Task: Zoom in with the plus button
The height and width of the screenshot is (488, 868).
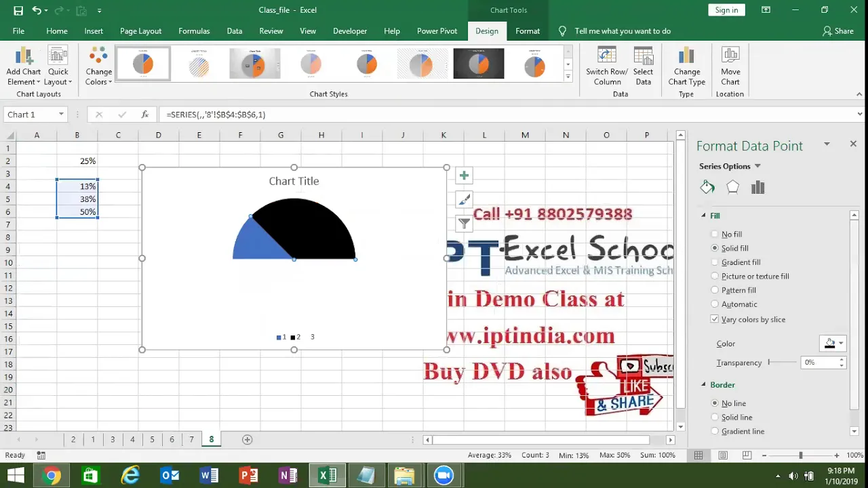Action: pyautogui.click(x=837, y=455)
